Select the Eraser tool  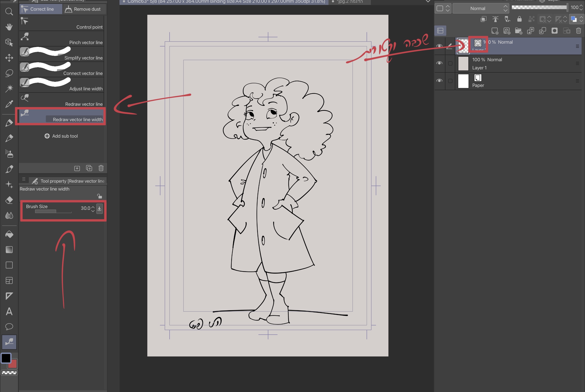pos(9,200)
